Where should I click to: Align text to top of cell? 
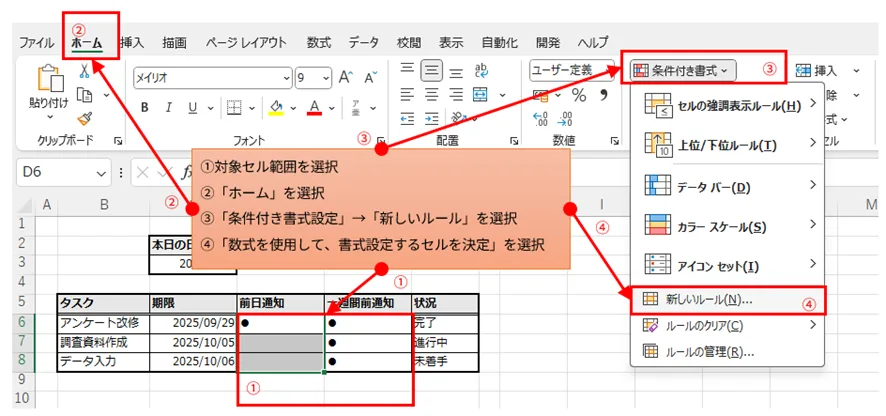click(x=407, y=69)
